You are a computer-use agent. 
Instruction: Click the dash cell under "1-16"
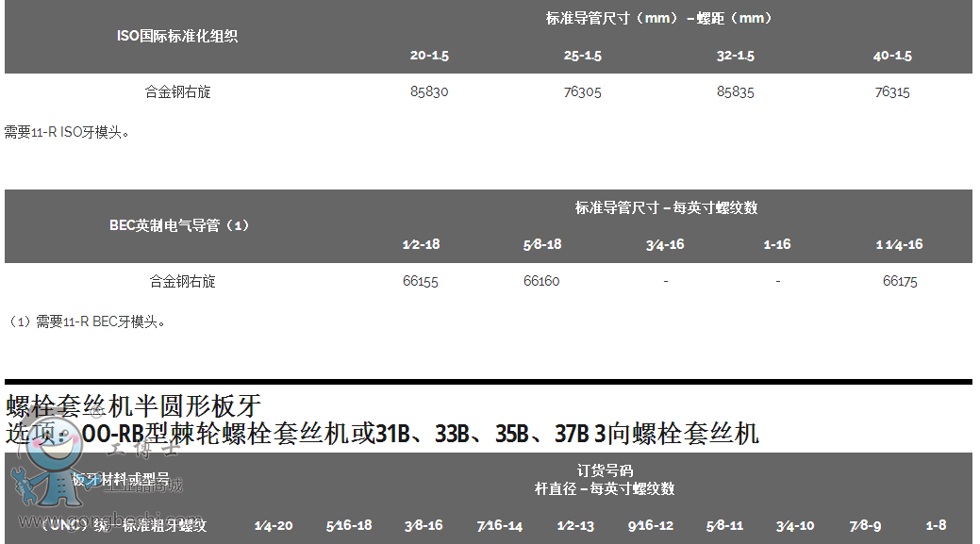777,282
